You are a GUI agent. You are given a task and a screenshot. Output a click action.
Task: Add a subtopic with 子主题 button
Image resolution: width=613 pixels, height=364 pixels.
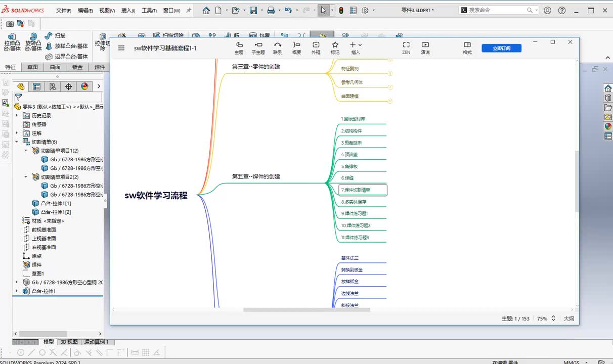(x=258, y=48)
